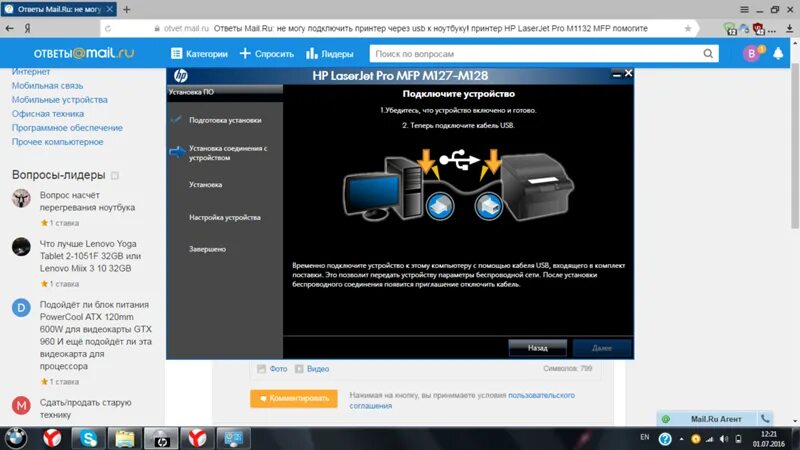Click the magnifier search icon
Viewport: 800px width, 450px height.
pos(708,54)
